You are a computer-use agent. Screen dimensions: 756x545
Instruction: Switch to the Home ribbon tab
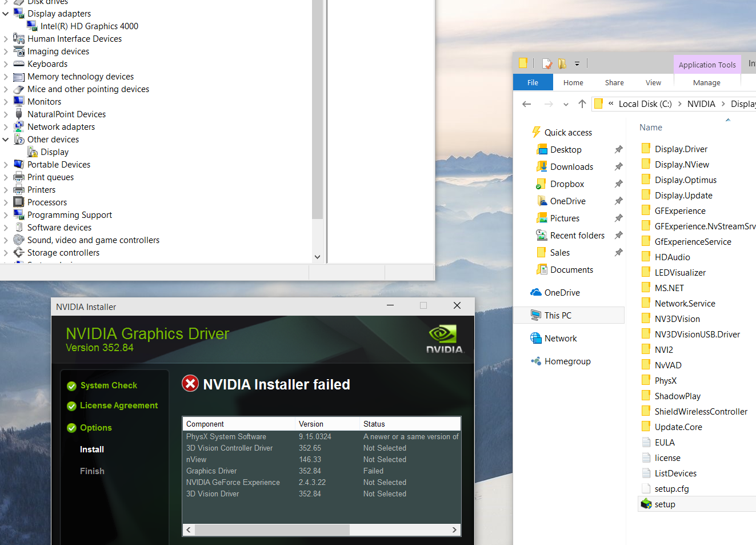(x=573, y=82)
